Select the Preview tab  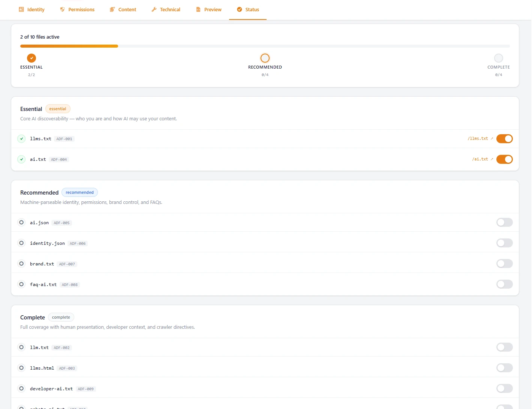209,9
